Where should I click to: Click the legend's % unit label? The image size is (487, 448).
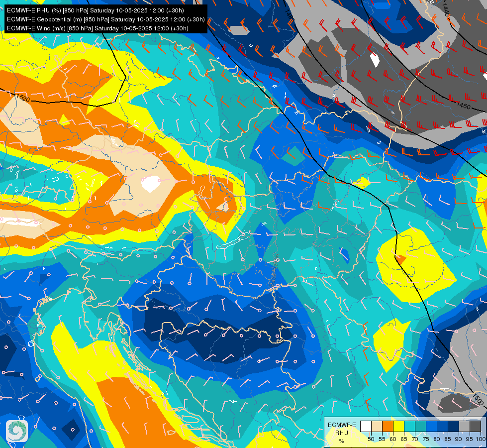pos(342,441)
